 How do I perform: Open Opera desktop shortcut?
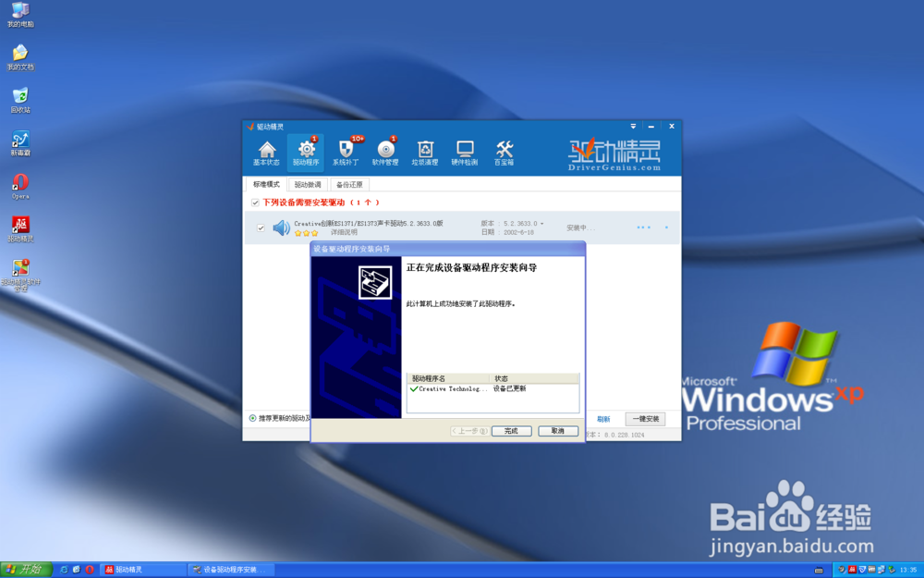[x=20, y=187]
